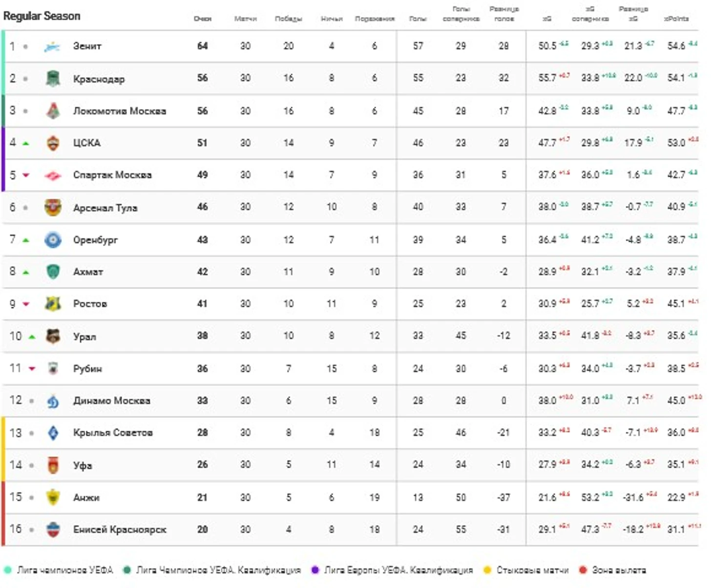Click the yellow Стыковые матчи legend dot
Viewport: 713px width, 588px height.
487,570
